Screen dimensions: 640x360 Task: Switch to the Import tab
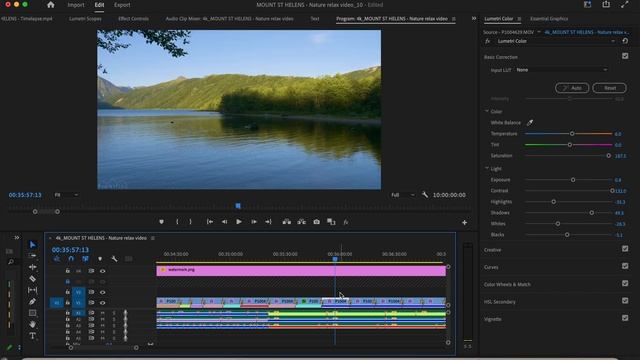[x=76, y=5]
